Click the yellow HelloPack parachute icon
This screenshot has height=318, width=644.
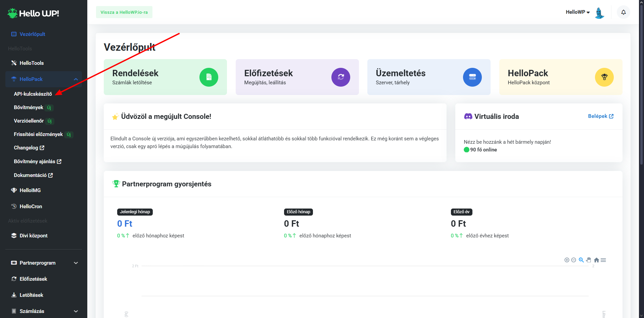click(604, 77)
